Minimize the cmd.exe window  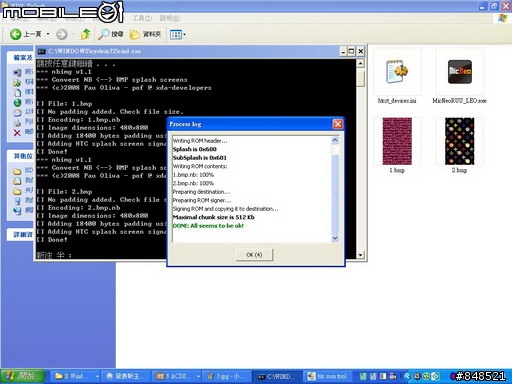[343, 51]
